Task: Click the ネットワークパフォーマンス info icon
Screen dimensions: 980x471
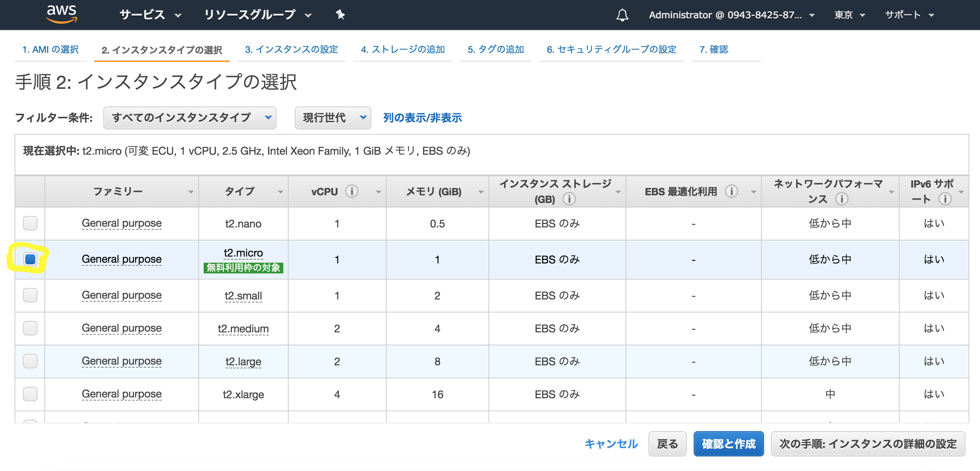Action: (x=841, y=199)
